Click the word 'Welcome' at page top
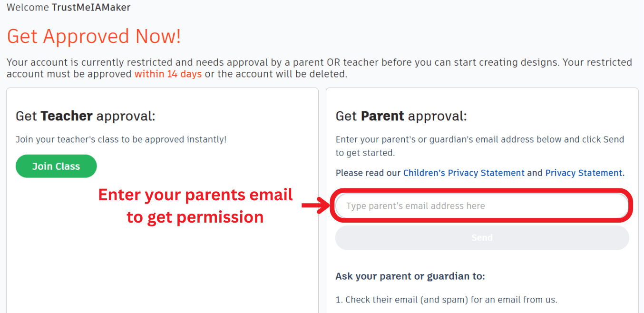 [28, 7]
